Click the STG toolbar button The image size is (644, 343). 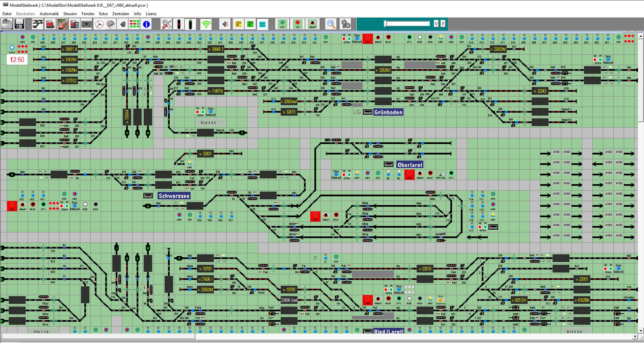coord(282,24)
